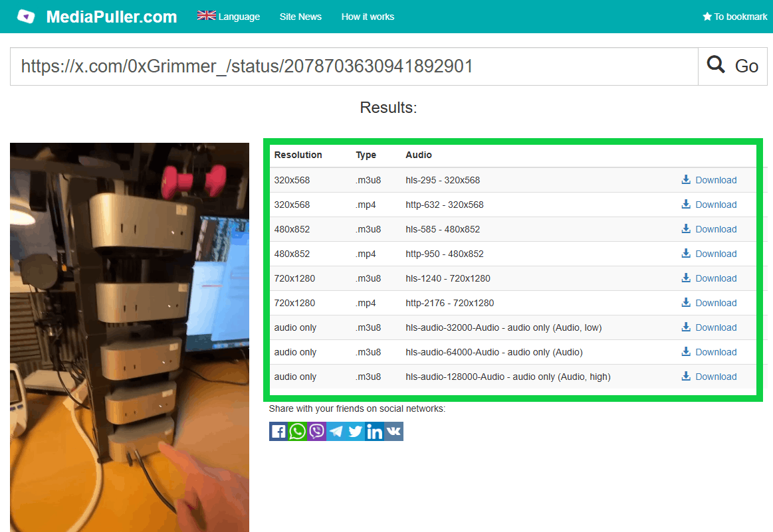
Task: Share via the Telegram icon
Action: [336, 432]
